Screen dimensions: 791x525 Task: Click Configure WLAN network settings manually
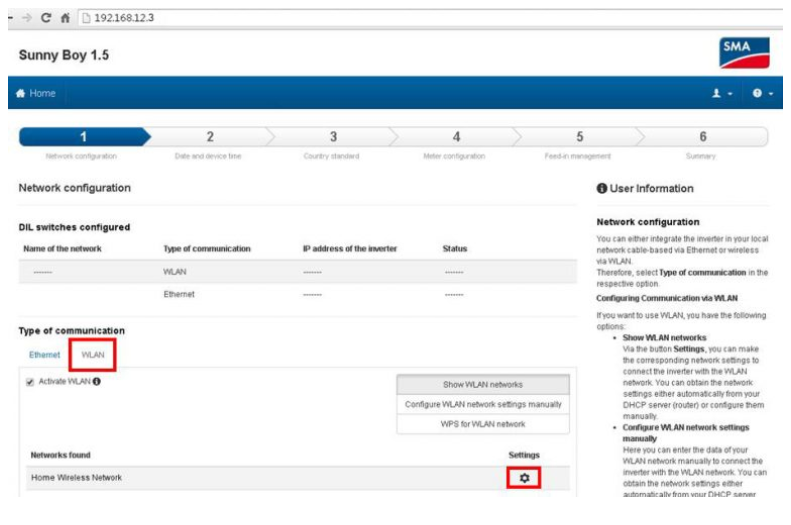point(483,404)
